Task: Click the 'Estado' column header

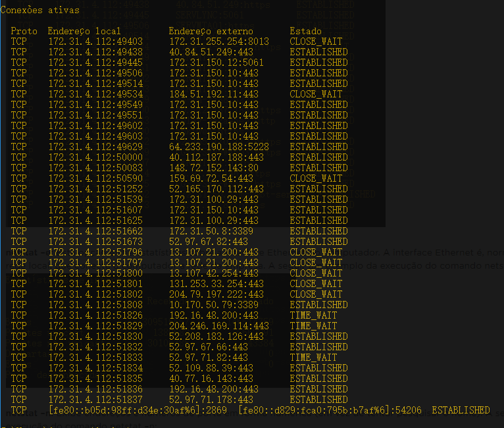Action: 306,31
